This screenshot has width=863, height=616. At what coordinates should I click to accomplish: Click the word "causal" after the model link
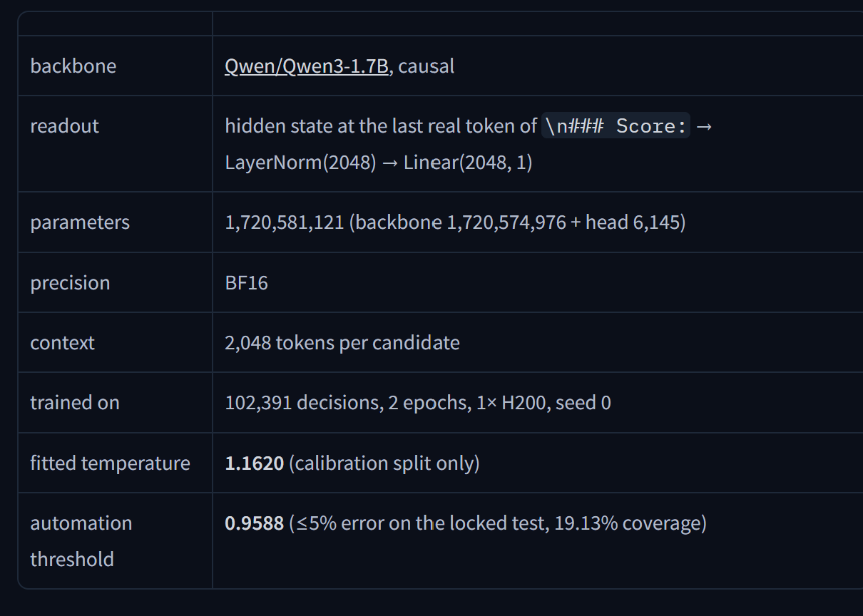(x=427, y=66)
